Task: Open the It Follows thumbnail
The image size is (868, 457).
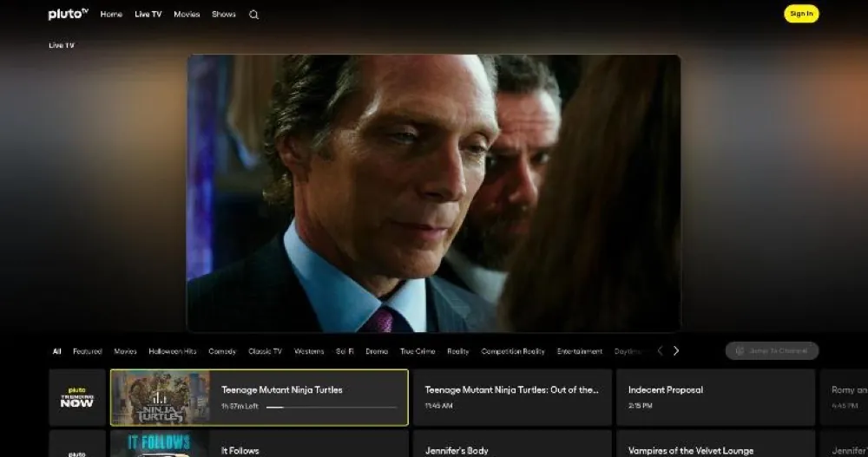Action: [x=160, y=444]
